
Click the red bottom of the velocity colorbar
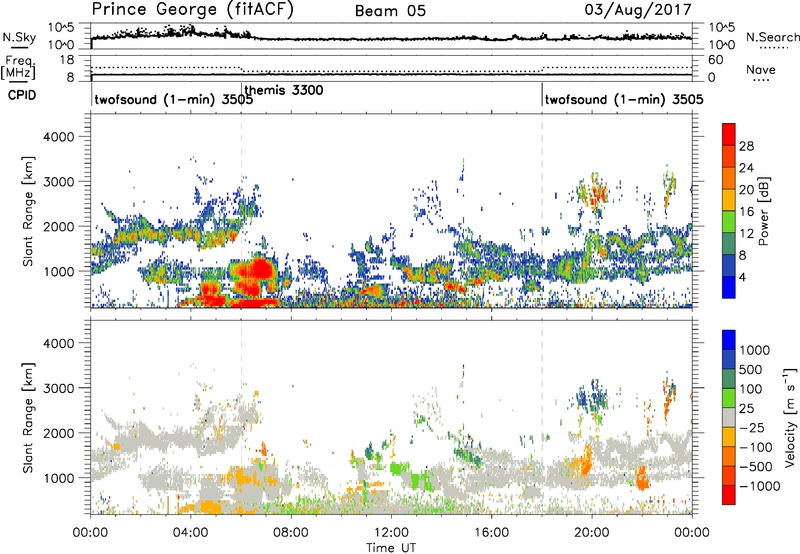[729, 495]
